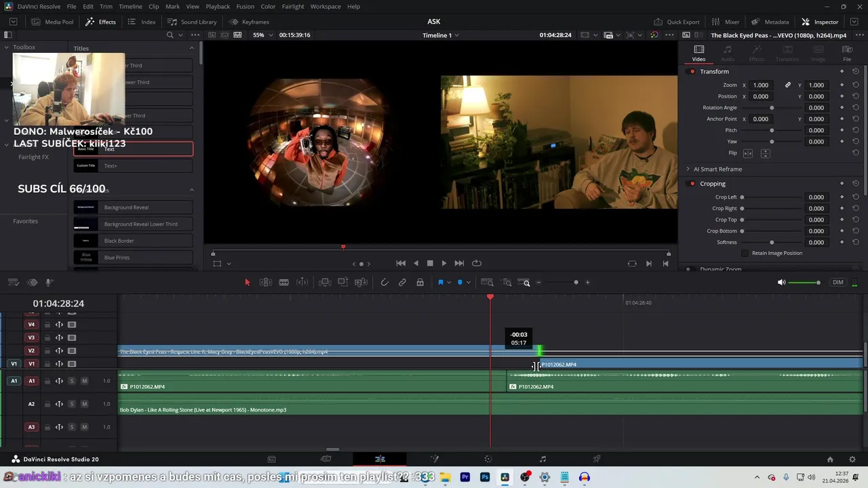868x488 pixels.
Task: Open the Media page icon in bottom bar
Action: click(271, 459)
